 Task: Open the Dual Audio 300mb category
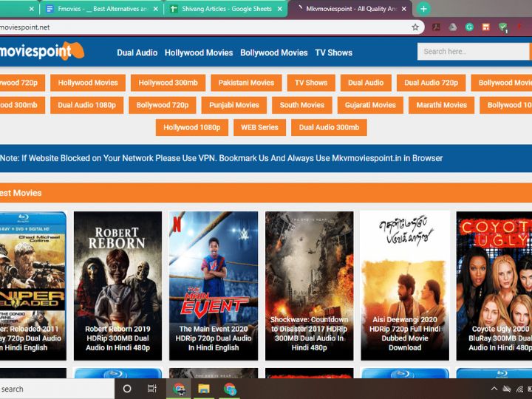[x=329, y=128]
